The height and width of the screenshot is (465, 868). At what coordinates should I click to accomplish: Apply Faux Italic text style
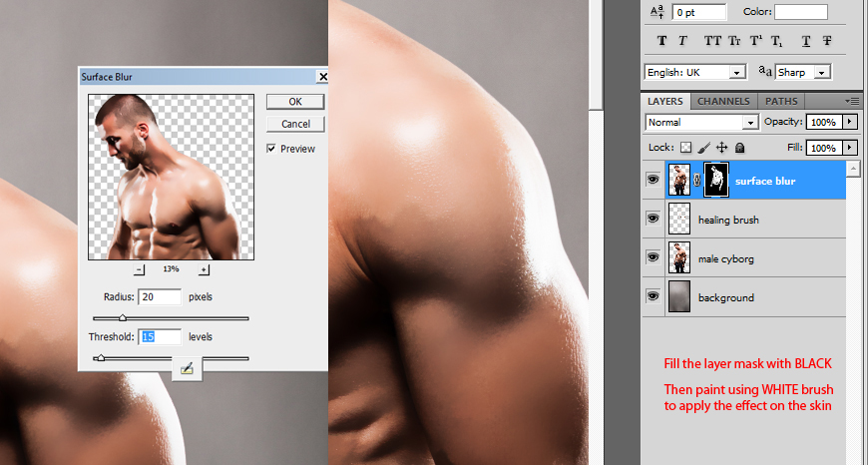[x=682, y=40]
